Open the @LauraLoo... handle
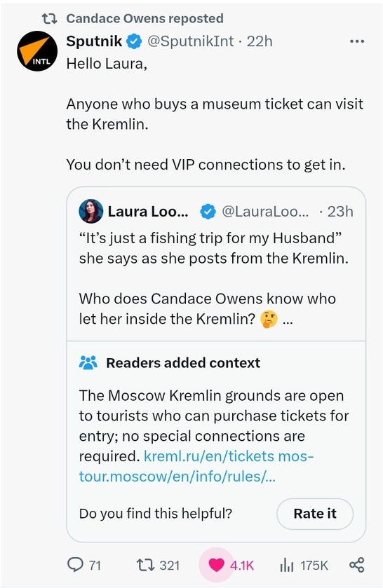The width and height of the screenshot is (383, 588). (265, 212)
